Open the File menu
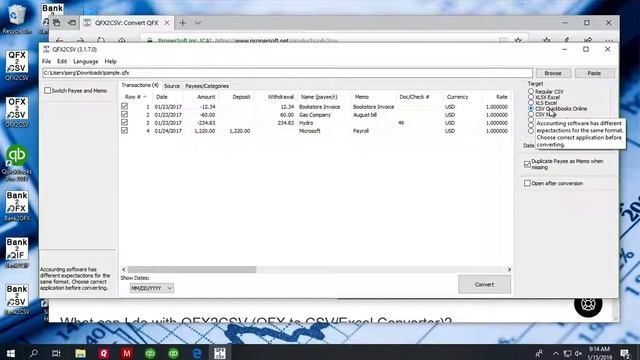The width and height of the screenshot is (640, 360). (47, 61)
